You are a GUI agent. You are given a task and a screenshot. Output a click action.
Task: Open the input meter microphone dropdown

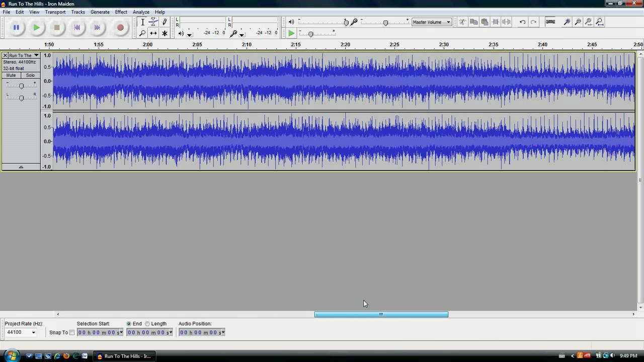click(242, 35)
